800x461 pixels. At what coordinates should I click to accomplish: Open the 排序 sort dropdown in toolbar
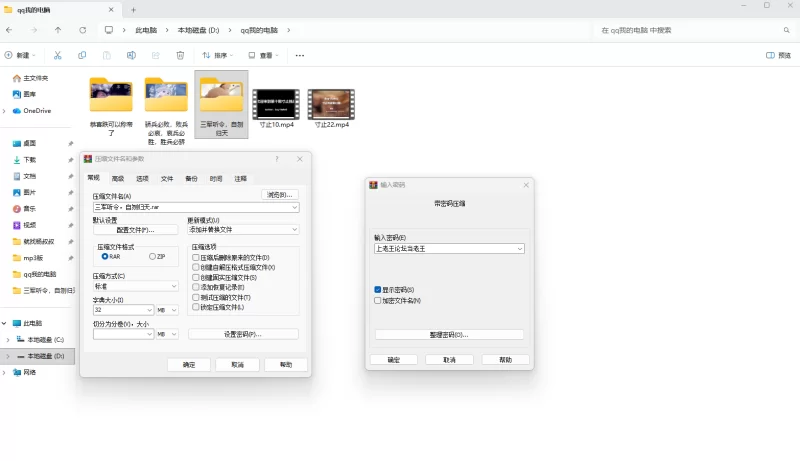pos(217,55)
